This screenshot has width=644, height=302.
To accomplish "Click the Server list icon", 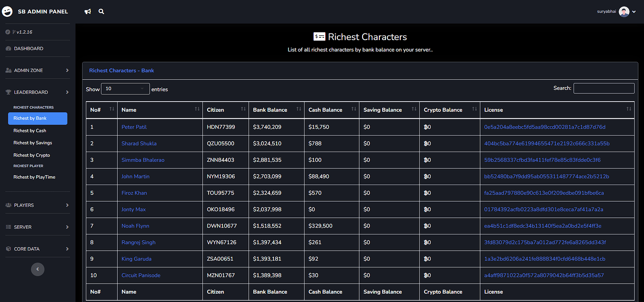I will click(8, 227).
